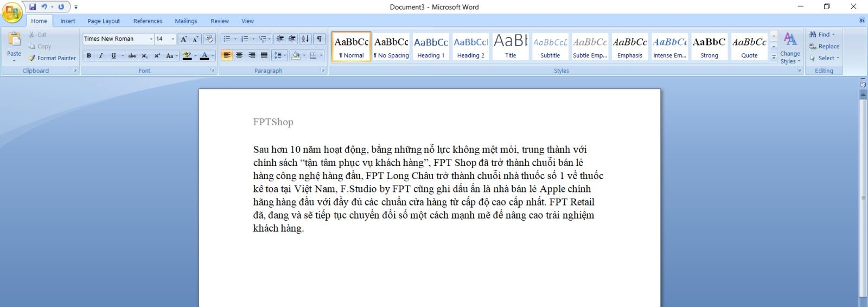868x307 pixels.
Task: Switch to the Insert tab
Action: 68,21
